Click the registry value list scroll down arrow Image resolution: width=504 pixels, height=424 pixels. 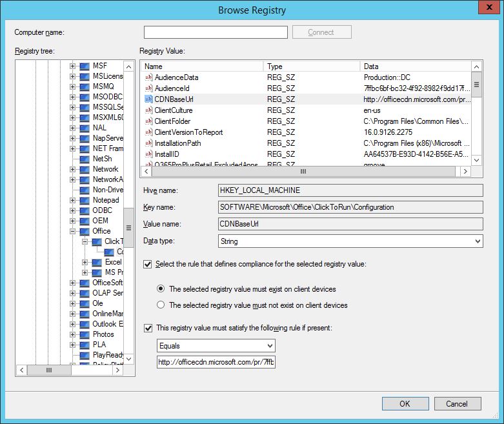tap(476, 160)
